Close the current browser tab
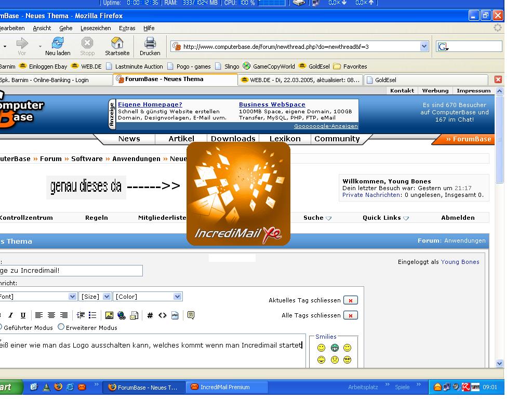Image resolution: width=532 pixels, height=399 pixels. point(498,79)
